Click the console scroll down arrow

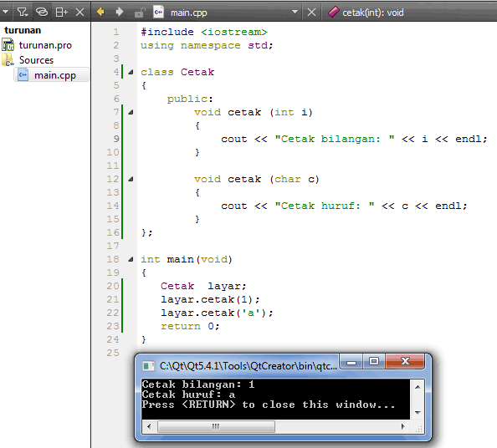(x=418, y=412)
